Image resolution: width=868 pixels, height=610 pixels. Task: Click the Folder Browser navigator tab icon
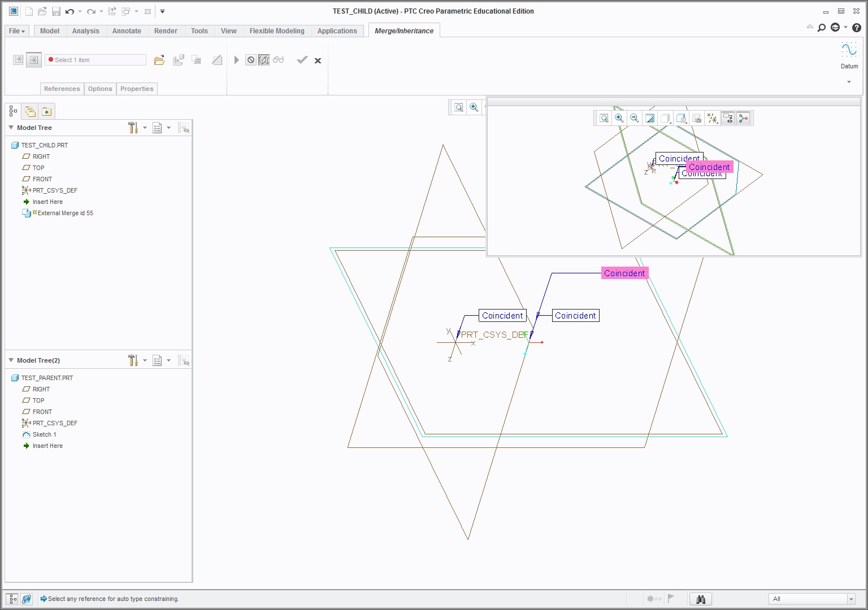30,111
